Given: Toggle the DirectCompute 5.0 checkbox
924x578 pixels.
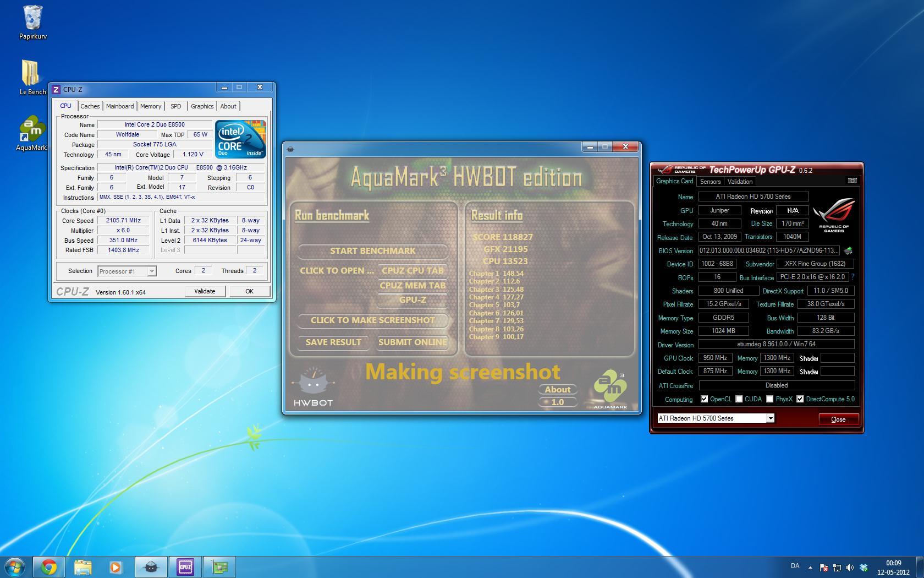Looking at the screenshot, I should 800,399.
